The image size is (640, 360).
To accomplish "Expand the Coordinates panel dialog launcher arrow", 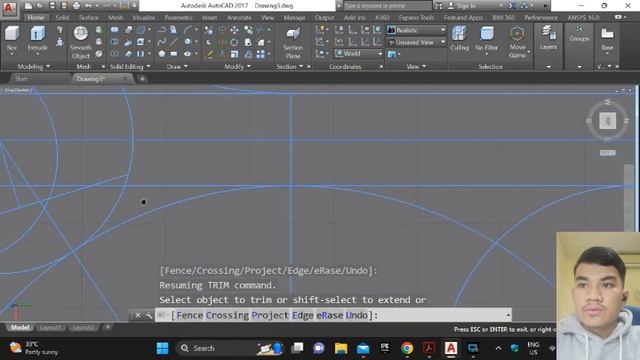I will [381, 67].
